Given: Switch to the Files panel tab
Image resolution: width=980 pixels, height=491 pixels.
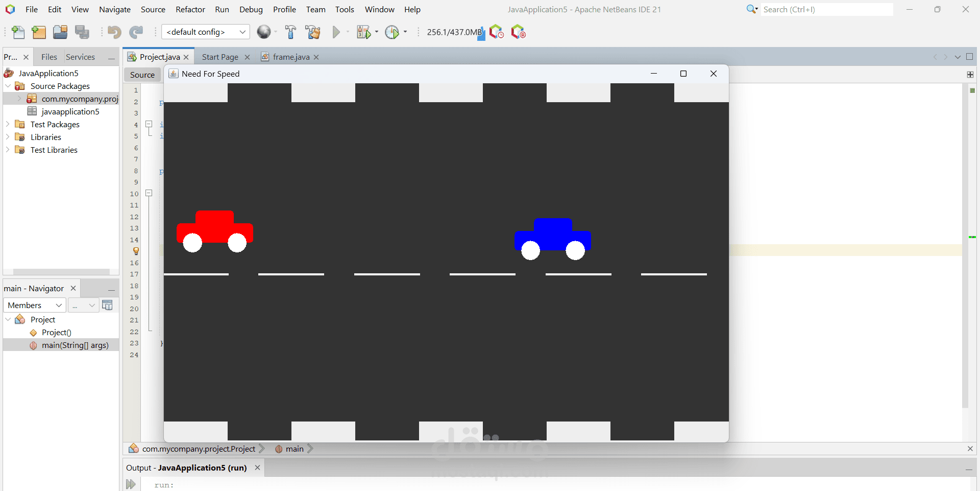Looking at the screenshot, I should (x=49, y=57).
